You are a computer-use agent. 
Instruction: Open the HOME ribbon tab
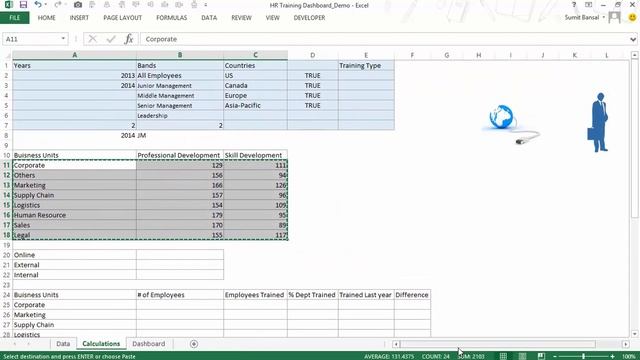(x=47, y=18)
